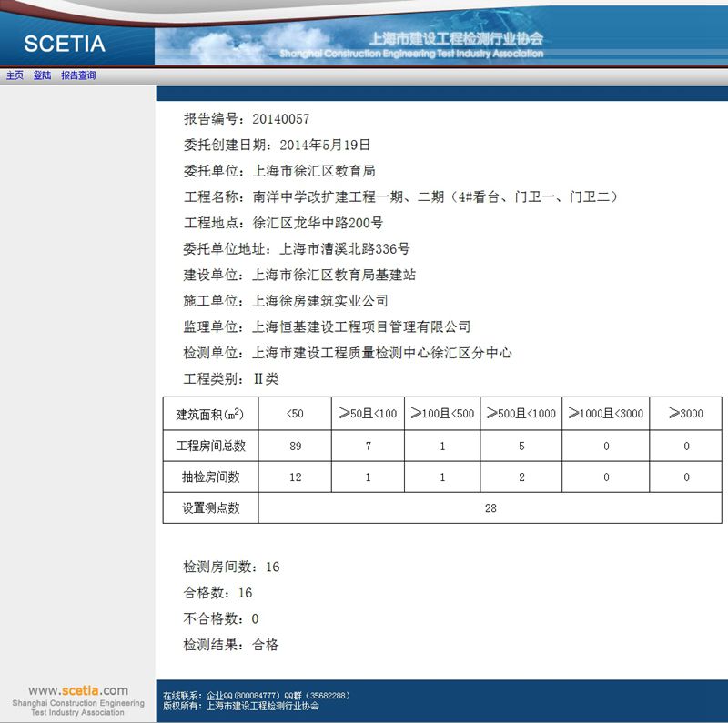
Task: Click the 在线联系 QQ contact footer line
Action: tap(257, 696)
